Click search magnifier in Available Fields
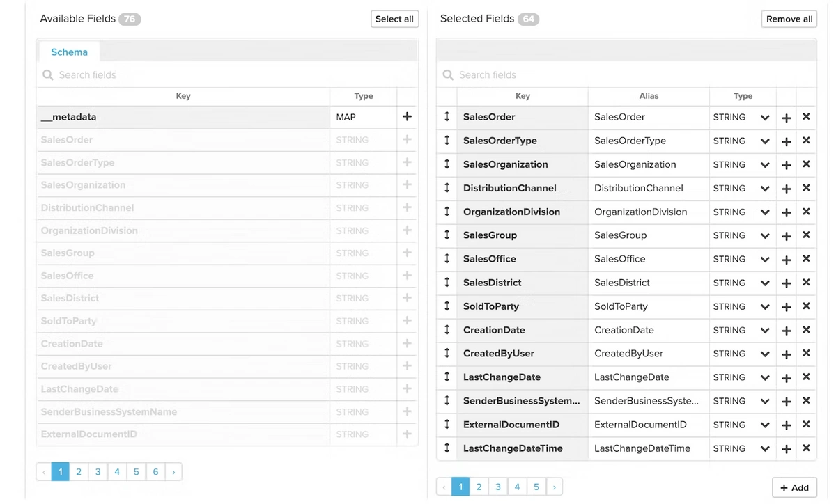This screenshot has height=504, width=836. point(48,75)
